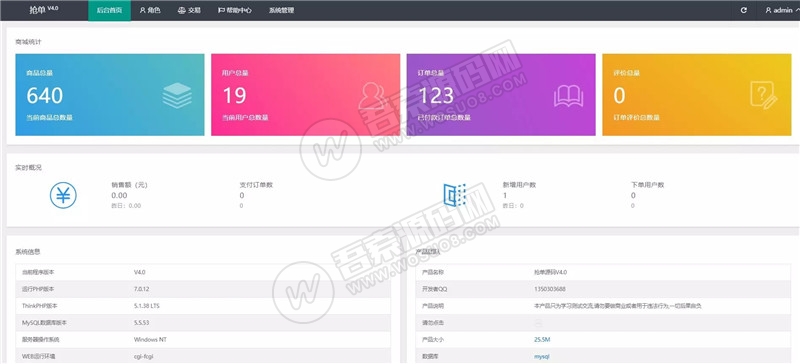Click the blue door icon beside 新增用户数
800x364 pixels.
455,195
